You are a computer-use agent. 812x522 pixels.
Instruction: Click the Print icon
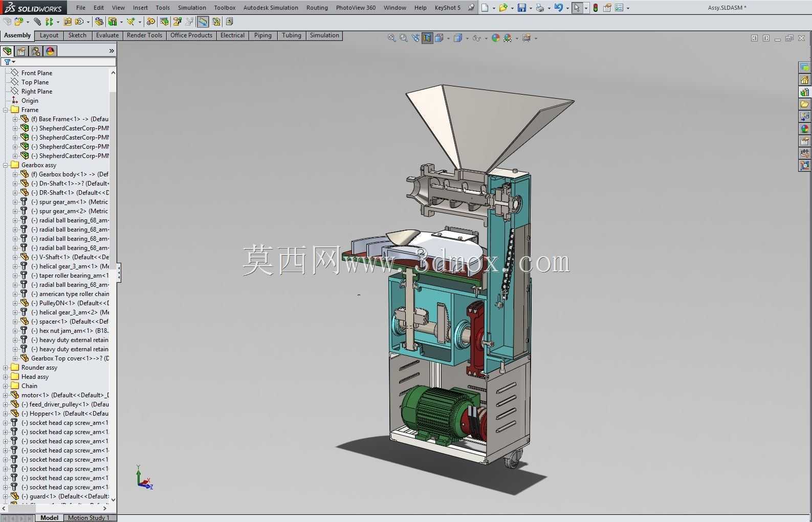tap(540, 8)
